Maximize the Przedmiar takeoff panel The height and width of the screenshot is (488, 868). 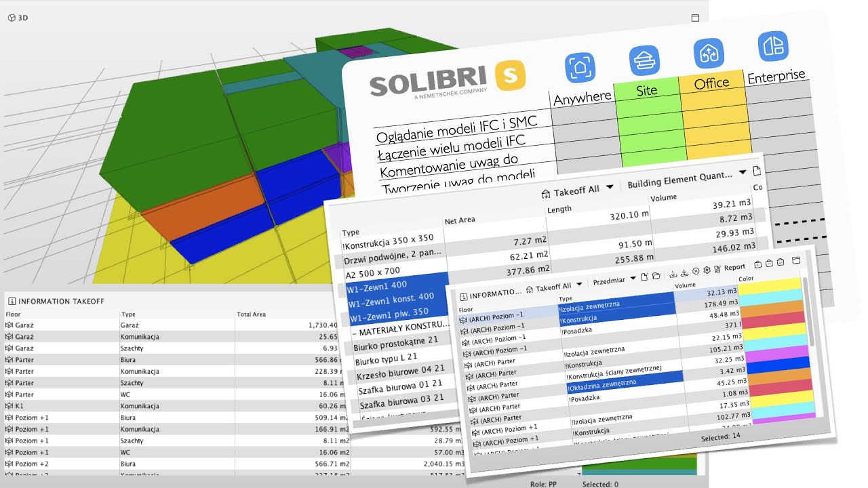(x=796, y=260)
